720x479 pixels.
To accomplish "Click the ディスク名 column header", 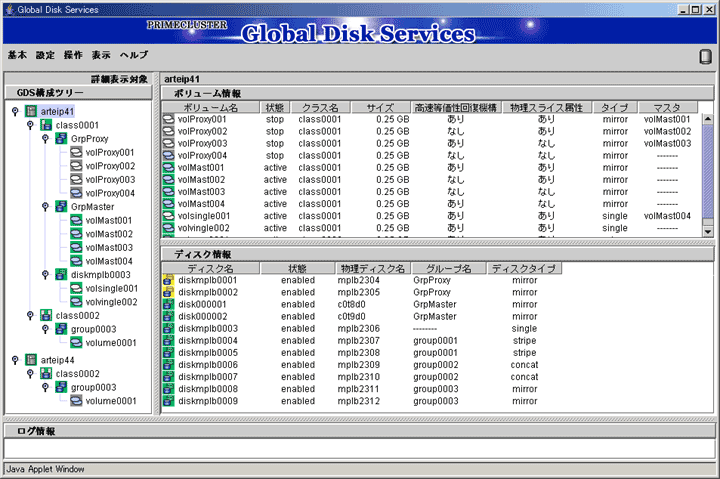I will (x=211, y=268).
